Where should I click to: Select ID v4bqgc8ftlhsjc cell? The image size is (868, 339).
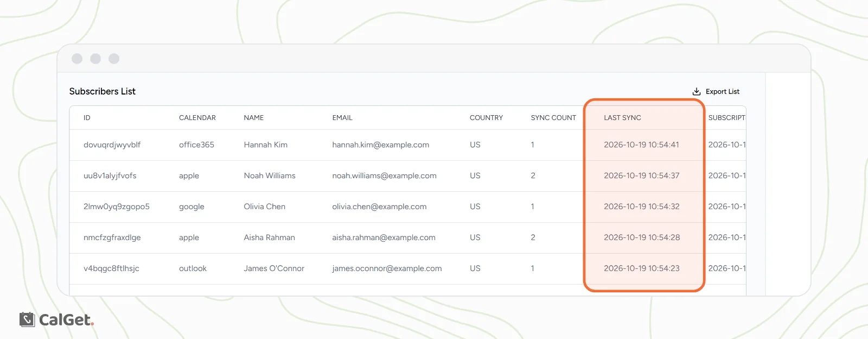(x=111, y=268)
